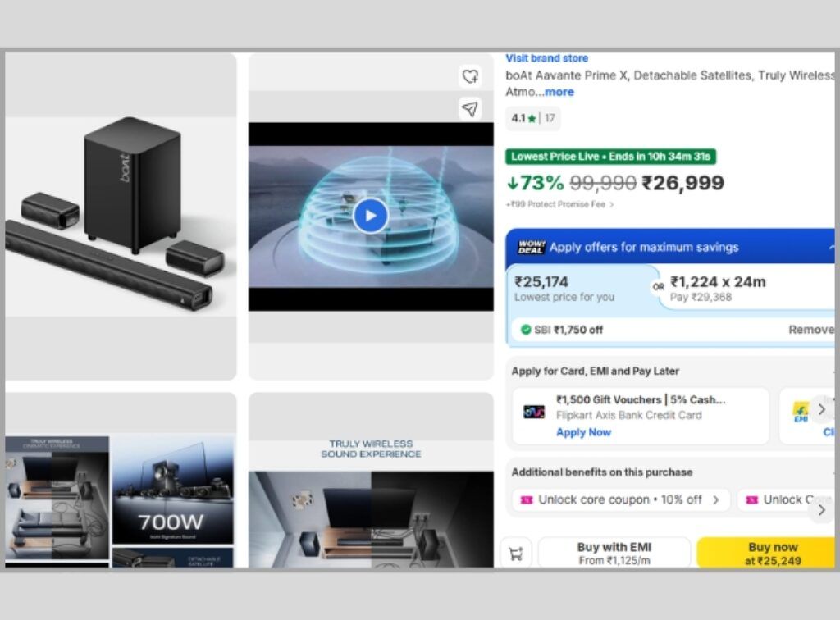Open Unlock core coupon 10% off
The height and width of the screenshot is (620, 840).
(x=621, y=499)
